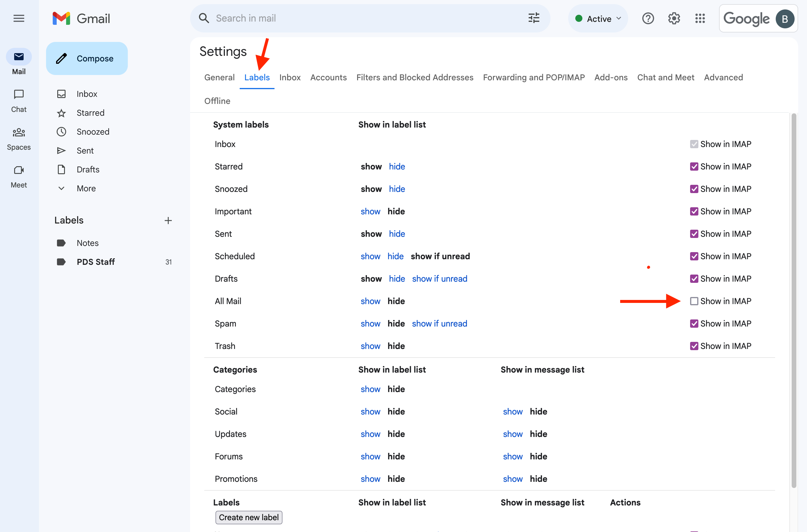Uncheck Show in IMAP for Starred

click(694, 167)
